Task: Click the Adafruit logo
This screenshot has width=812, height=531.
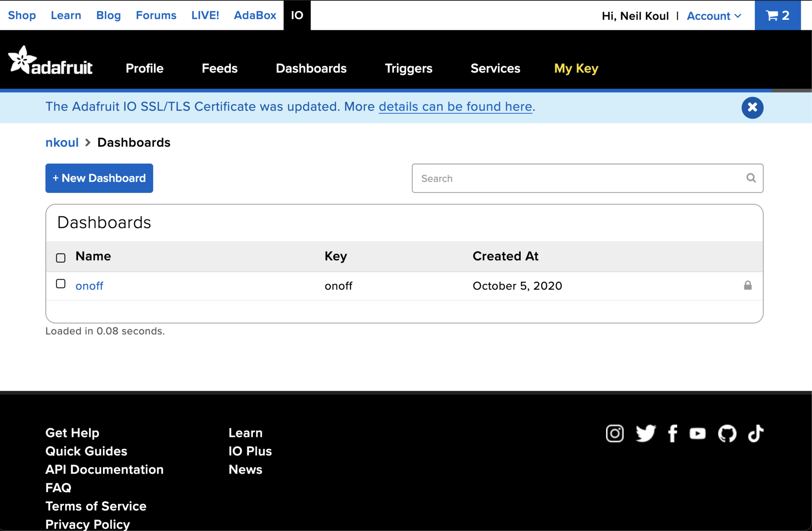Action: (50, 61)
